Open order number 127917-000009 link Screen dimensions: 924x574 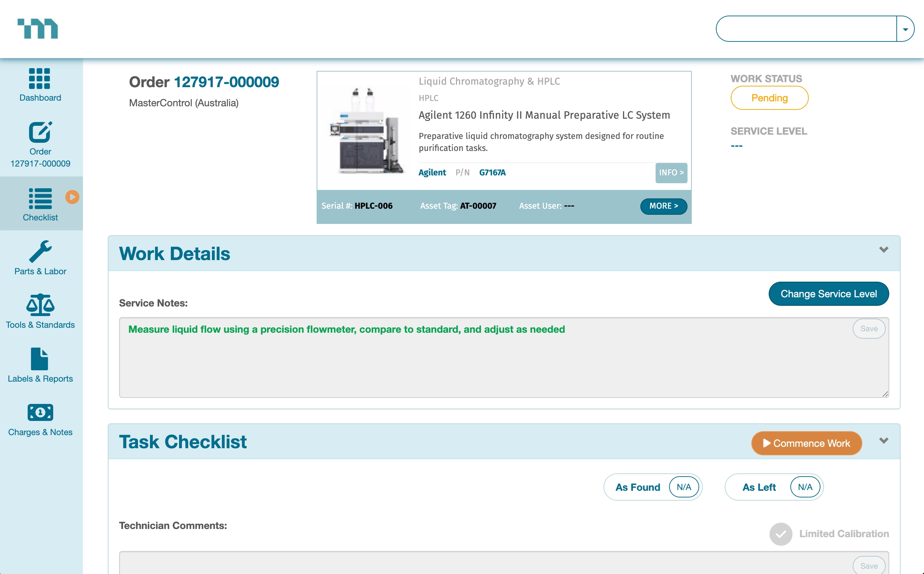coord(226,82)
